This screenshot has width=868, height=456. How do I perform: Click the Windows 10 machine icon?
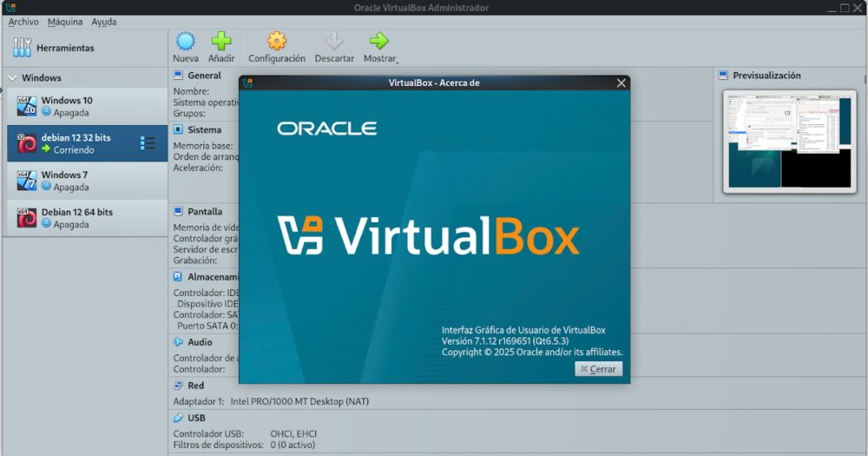(x=27, y=106)
